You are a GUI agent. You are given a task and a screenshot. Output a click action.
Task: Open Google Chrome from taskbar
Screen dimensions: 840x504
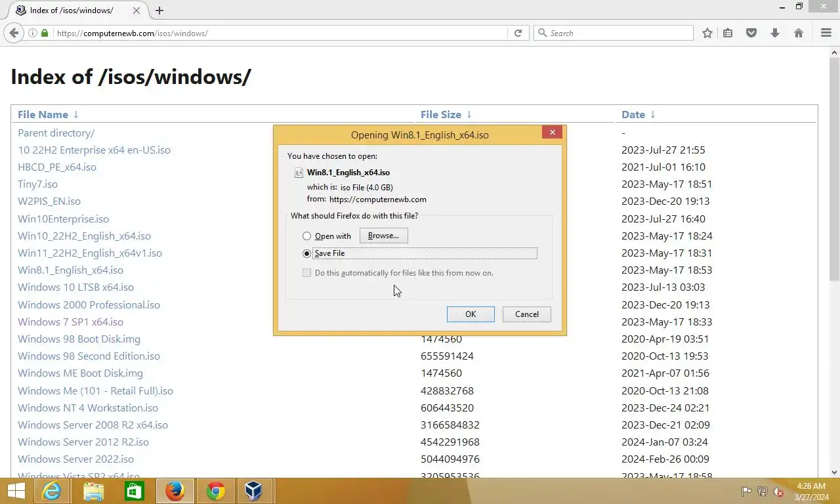(x=215, y=491)
